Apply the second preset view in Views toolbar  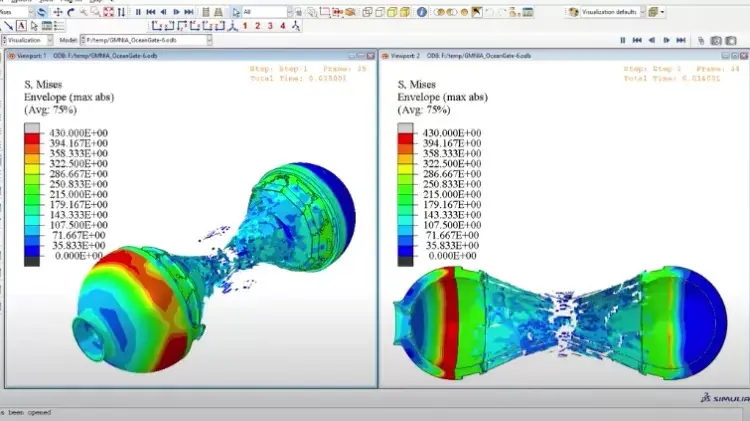click(169, 26)
